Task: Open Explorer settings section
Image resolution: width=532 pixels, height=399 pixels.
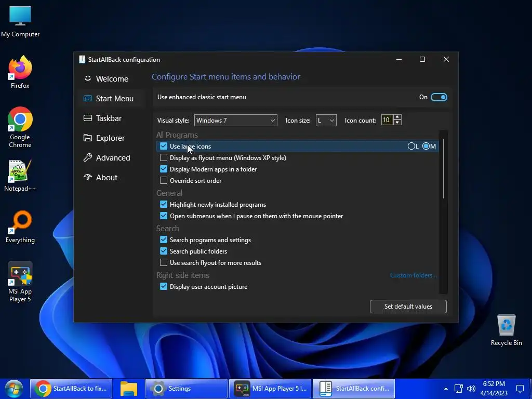Action: click(112, 138)
